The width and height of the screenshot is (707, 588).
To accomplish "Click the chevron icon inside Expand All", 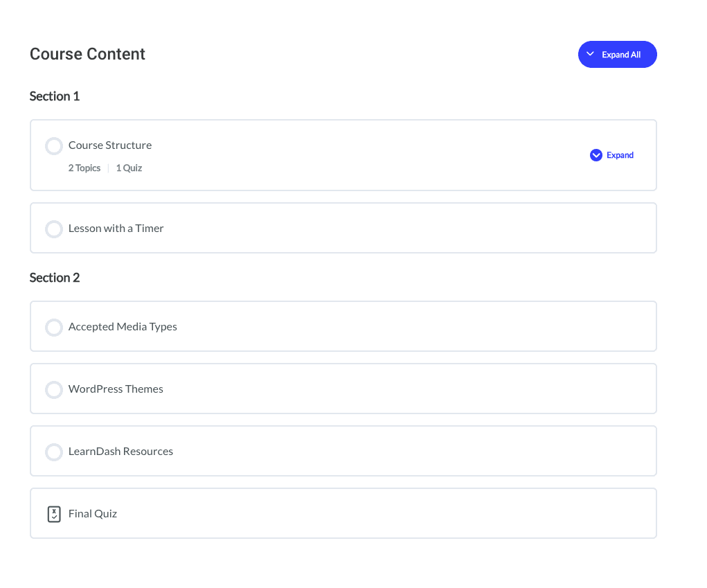I will pos(590,55).
